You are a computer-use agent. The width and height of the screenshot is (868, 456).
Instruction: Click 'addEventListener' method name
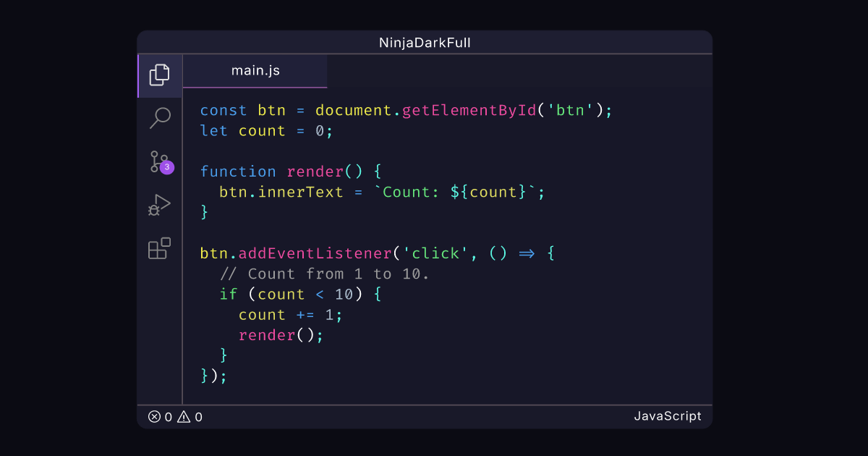[315, 253]
